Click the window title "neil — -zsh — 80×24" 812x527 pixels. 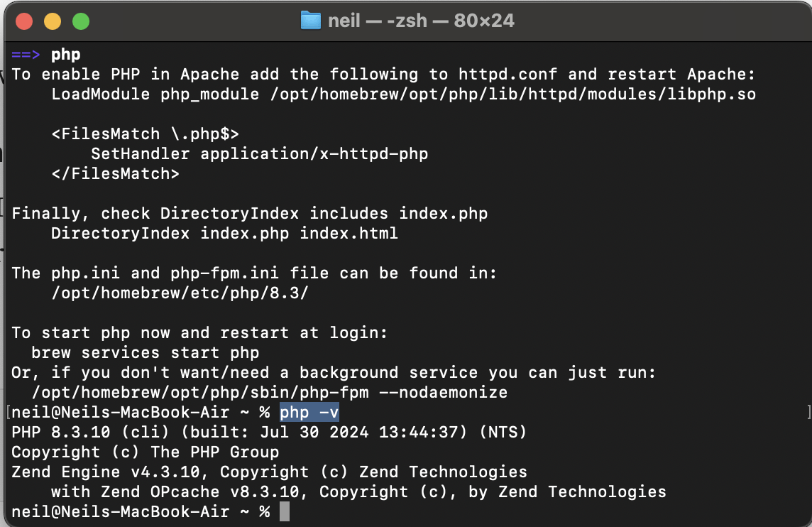421,21
